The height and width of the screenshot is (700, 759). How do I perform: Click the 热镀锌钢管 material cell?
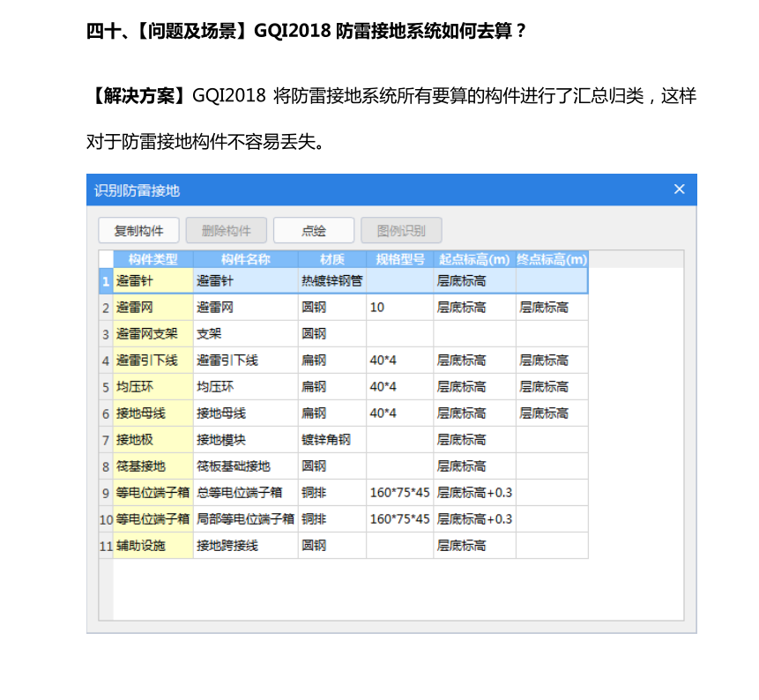(332, 280)
